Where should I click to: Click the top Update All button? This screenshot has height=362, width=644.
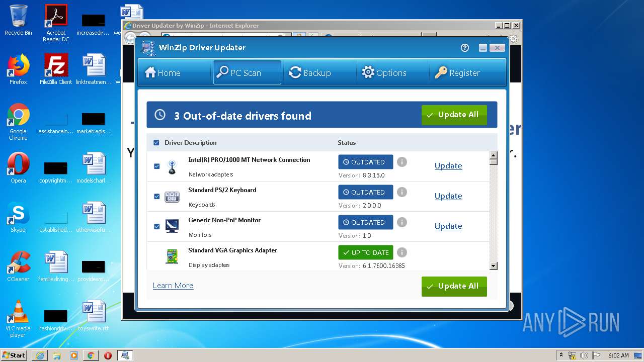click(454, 115)
